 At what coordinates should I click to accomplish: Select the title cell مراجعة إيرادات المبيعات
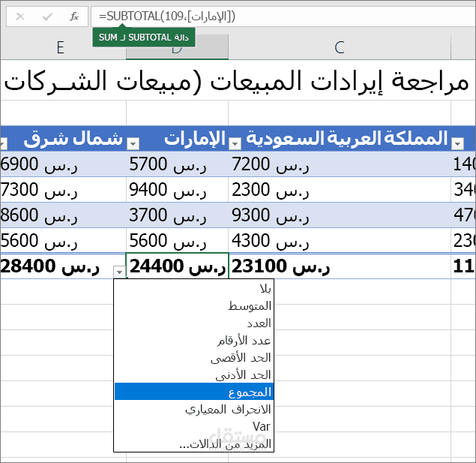238,81
